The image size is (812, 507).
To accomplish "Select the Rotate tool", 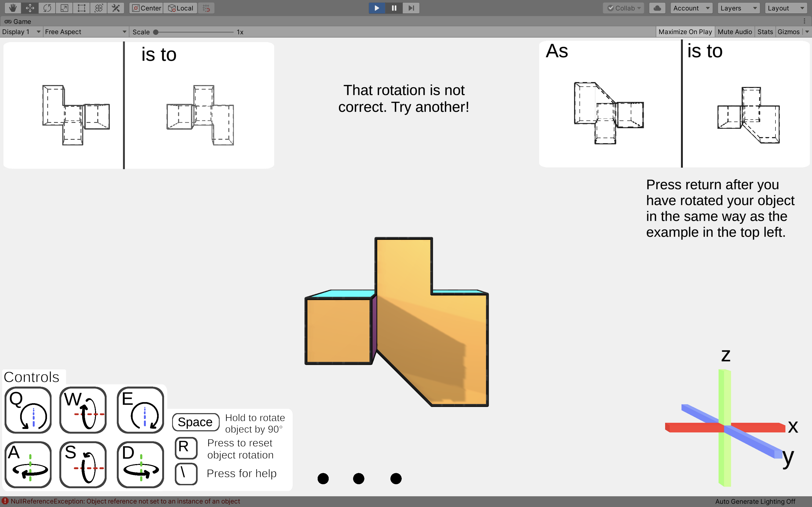I will tap(47, 8).
